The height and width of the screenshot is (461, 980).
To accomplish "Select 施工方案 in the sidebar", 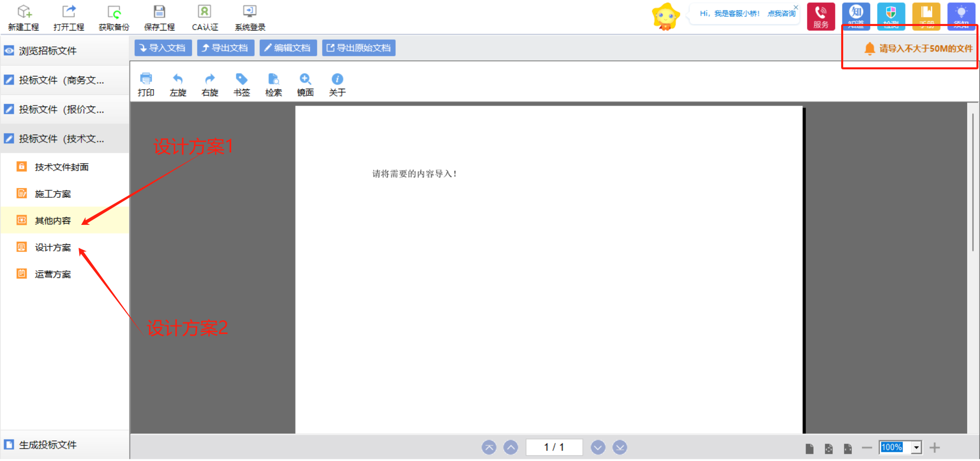I will click(x=53, y=194).
